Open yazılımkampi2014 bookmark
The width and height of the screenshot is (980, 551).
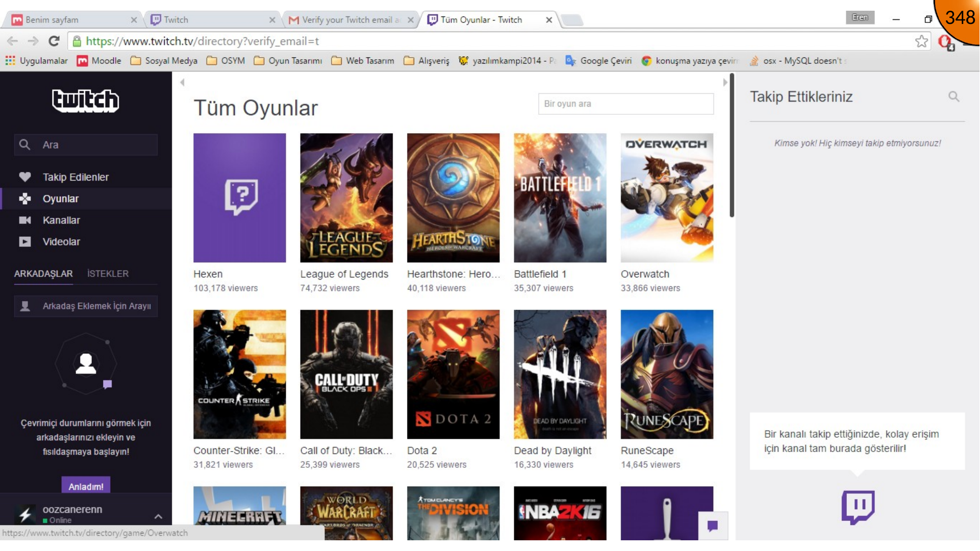(x=507, y=61)
